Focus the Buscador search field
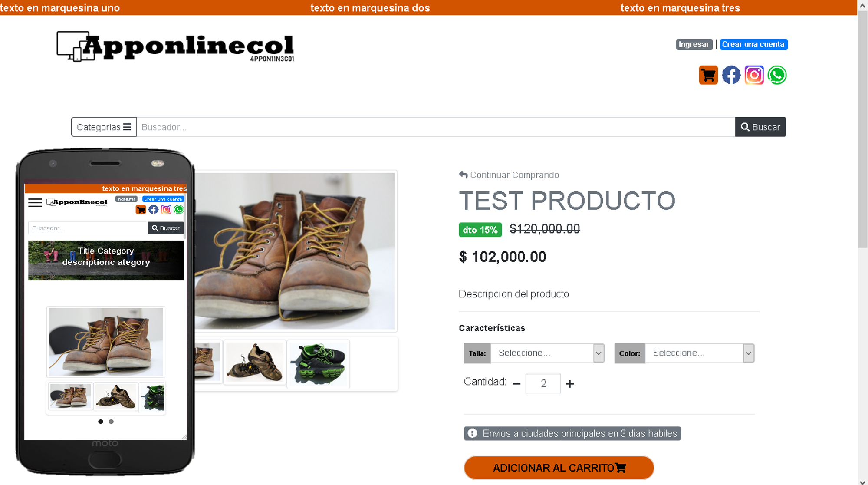Image resolution: width=868 pixels, height=485 pixels. click(x=436, y=127)
